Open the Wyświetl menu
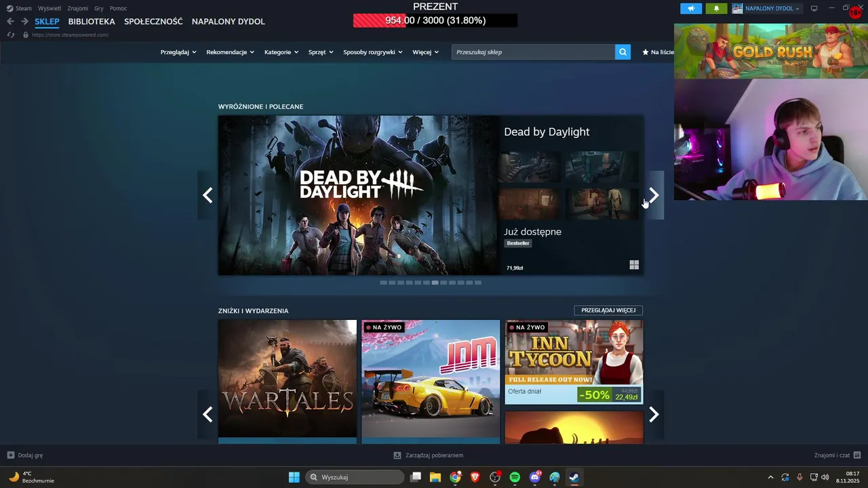Image resolution: width=868 pixels, height=488 pixels. [x=49, y=8]
